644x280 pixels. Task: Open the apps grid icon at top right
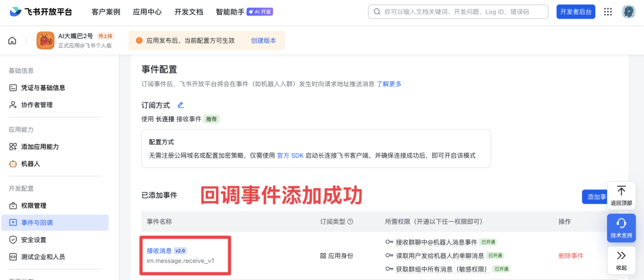point(608,12)
